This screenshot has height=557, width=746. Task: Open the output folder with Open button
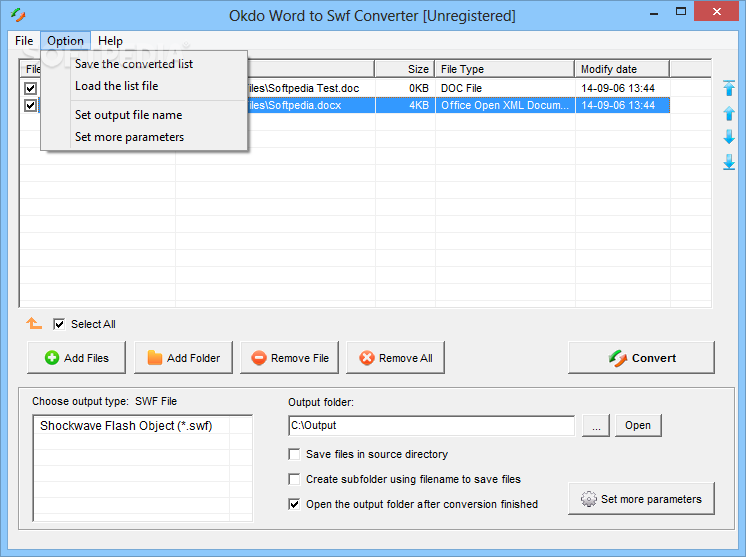[638, 425]
